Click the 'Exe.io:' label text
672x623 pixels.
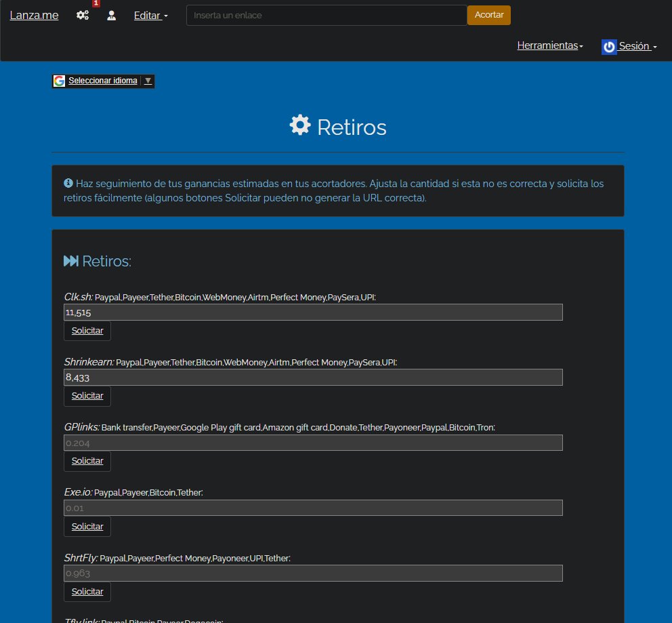click(78, 492)
